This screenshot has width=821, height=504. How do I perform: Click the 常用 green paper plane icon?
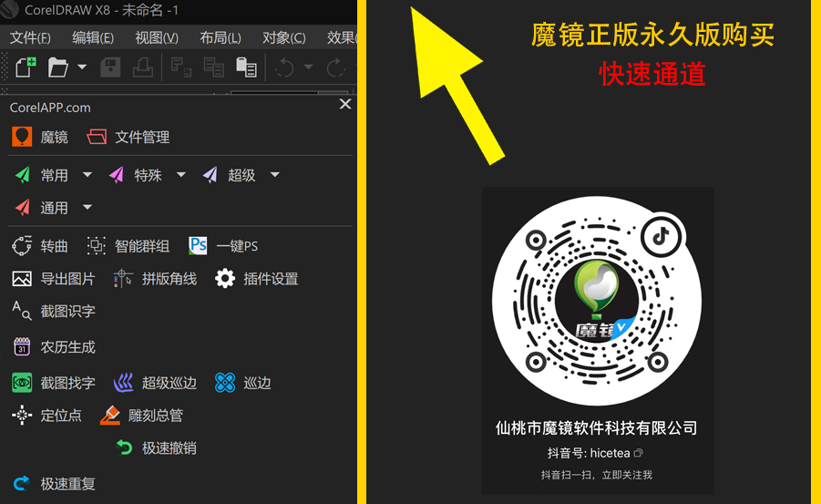point(23,175)
